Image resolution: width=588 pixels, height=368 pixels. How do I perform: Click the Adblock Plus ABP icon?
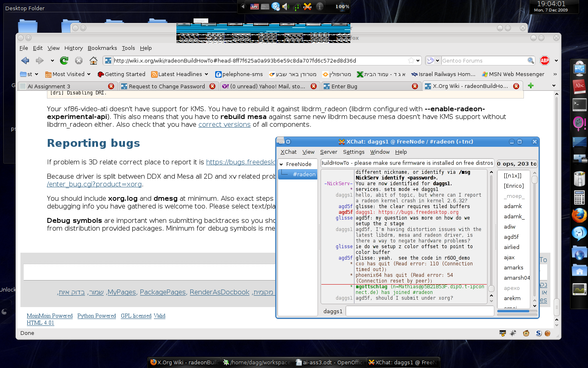point(544,61)
